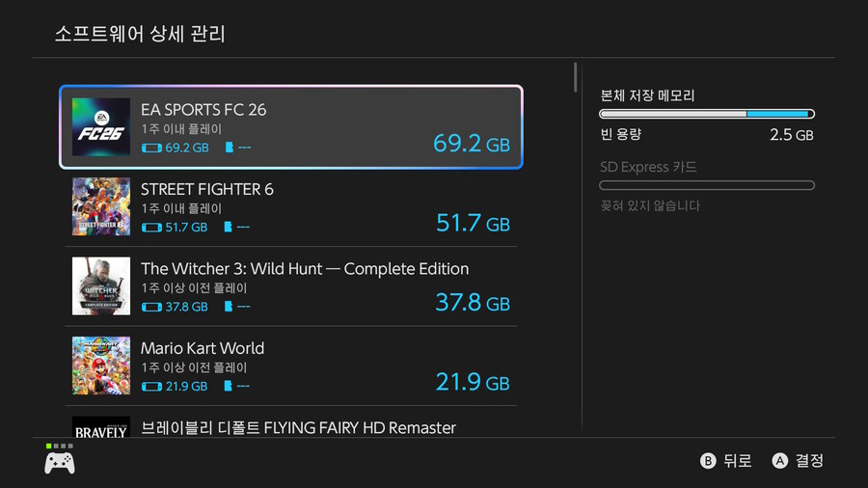Viewport: 868px width, 488px height.
Task: Click console storage icon under EA SPORTS FC 26
Action: (x=151, y=149)
